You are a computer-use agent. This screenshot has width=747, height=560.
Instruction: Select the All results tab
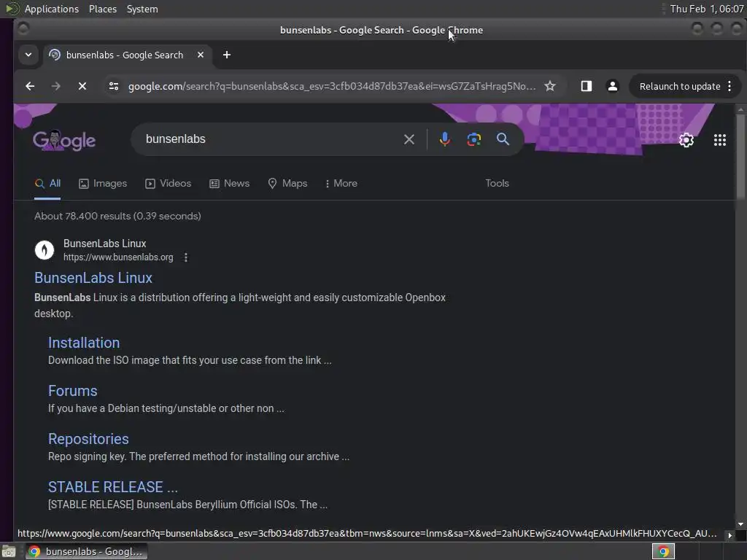[47, 183]
